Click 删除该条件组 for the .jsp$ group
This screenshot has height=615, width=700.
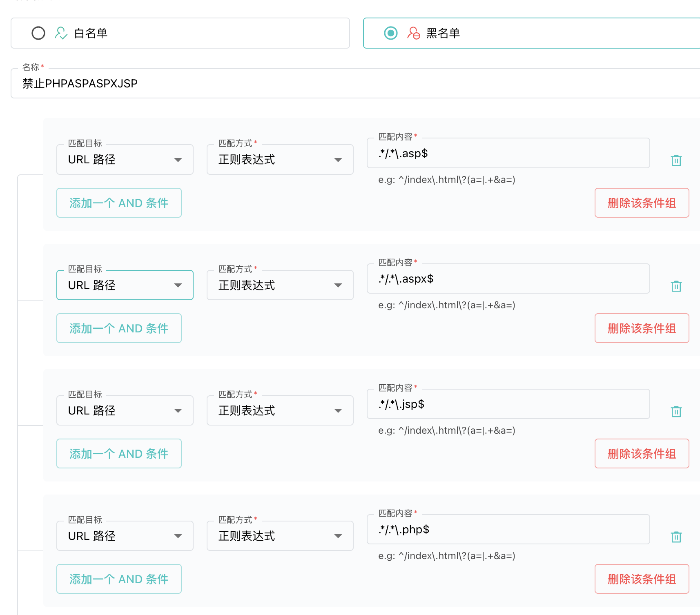pyautogui.click(x=642, y=454)
